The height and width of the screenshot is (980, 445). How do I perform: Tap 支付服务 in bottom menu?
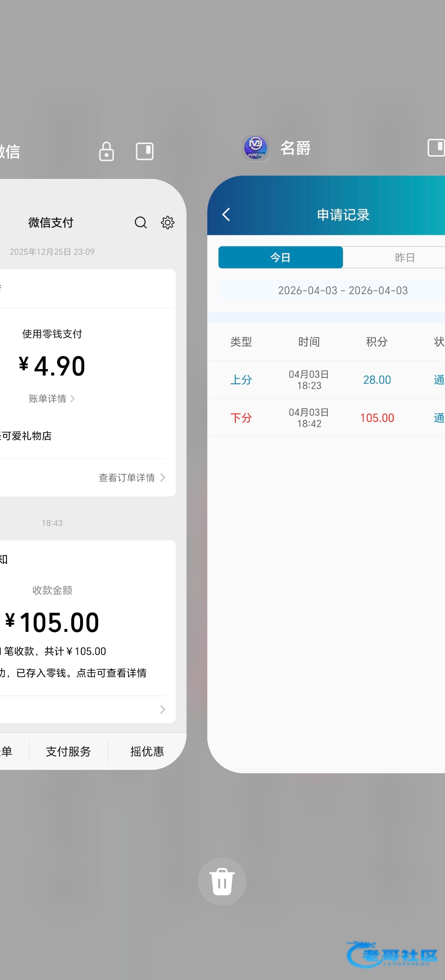point(68,751)
